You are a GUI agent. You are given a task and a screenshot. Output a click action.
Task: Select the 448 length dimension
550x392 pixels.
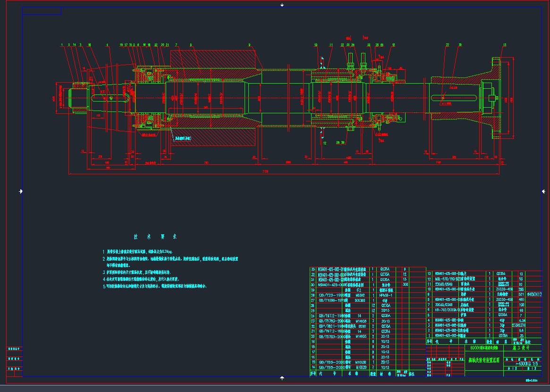[346, 162]
